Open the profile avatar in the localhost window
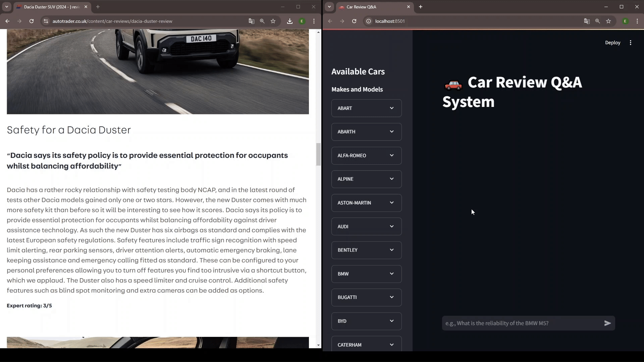Screen dimensions: 644x362 [x=625, y=21]
